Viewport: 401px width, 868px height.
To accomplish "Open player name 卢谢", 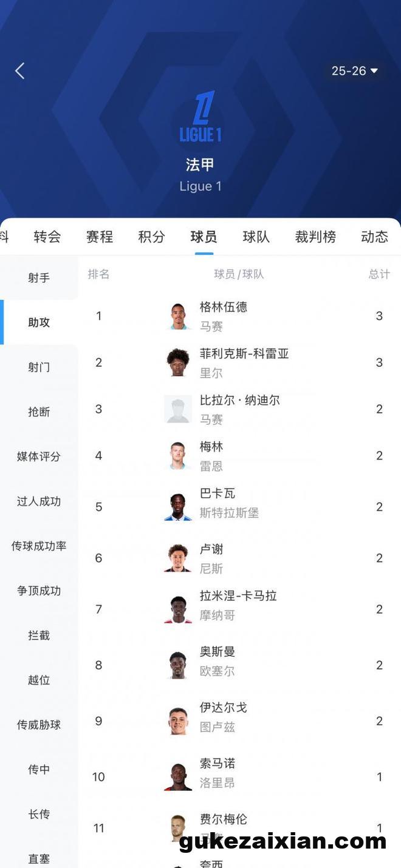I will click(211, 549).
